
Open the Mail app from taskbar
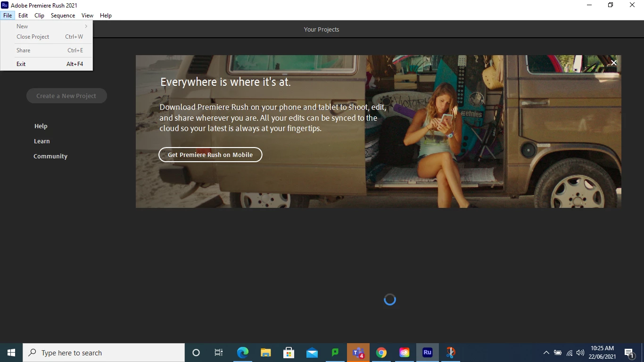coord(312,353)
